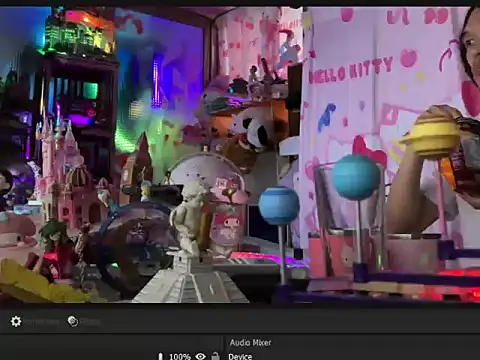Viewport: 480px width, 360px height.
Task: Open source Properties via the gear icon
Action: click(16, 321)
